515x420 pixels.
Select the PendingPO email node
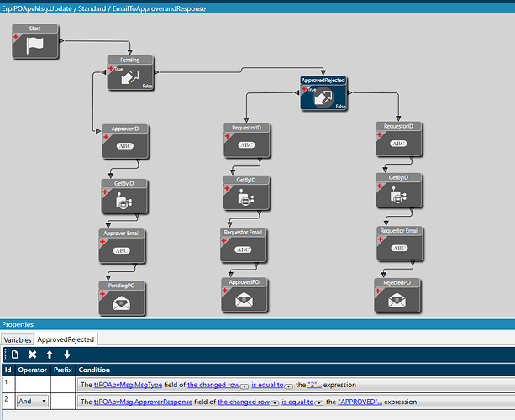(x=122, y=298)
